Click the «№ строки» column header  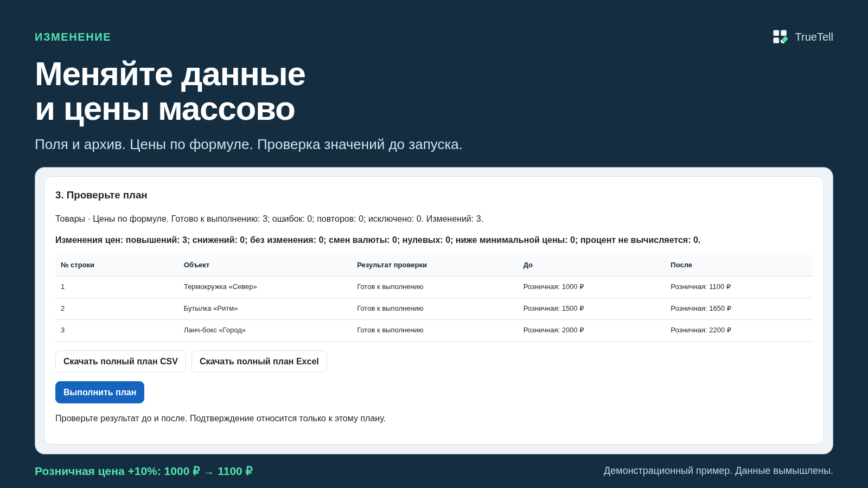coord(78,265)
